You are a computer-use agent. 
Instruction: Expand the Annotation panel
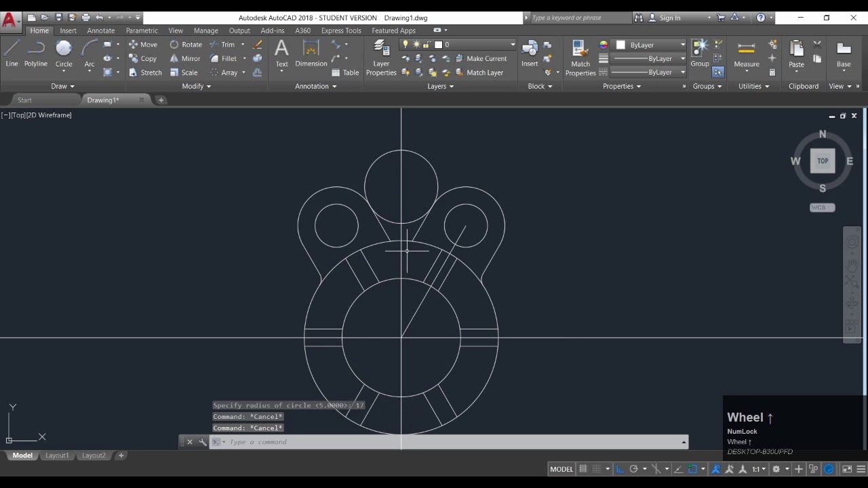point(316,86)
